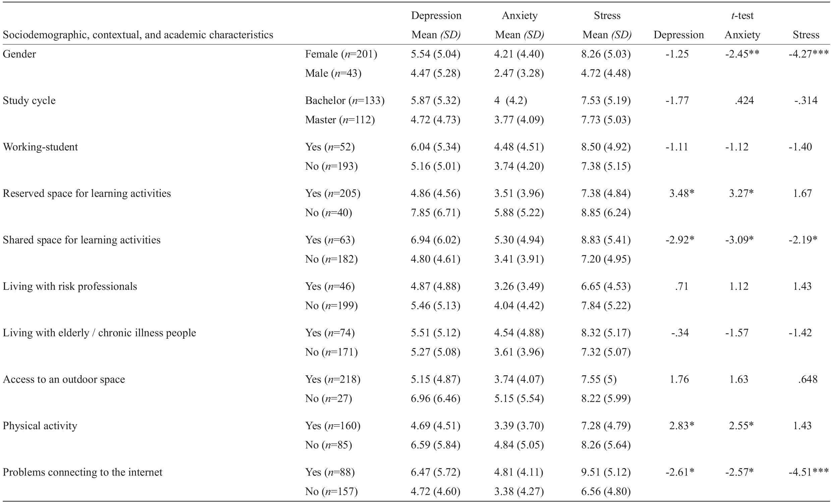This screenshot has height=504, width=831.
Task: Select 'Reserved space for learning activities' label
Action: coord(87,193)
